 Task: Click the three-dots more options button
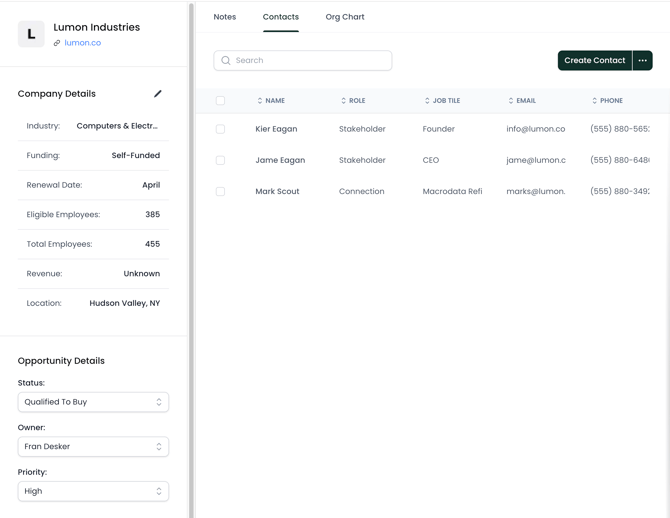point(643,61)
